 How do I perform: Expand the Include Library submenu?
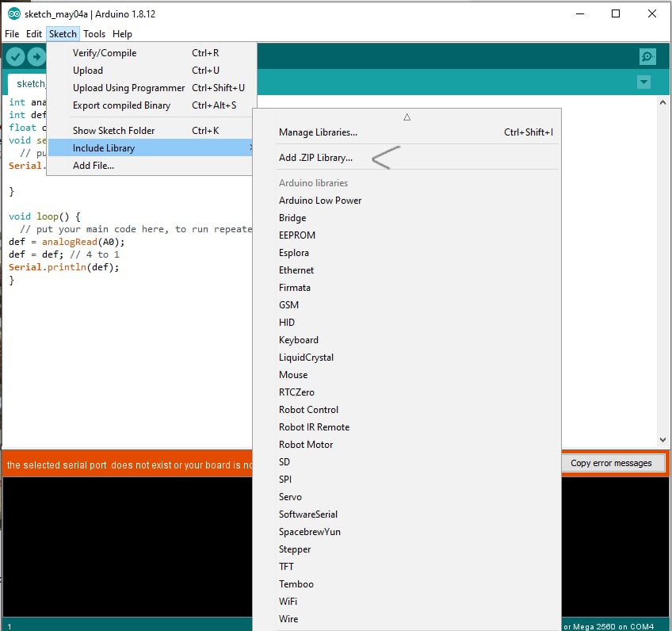(151, 148)
